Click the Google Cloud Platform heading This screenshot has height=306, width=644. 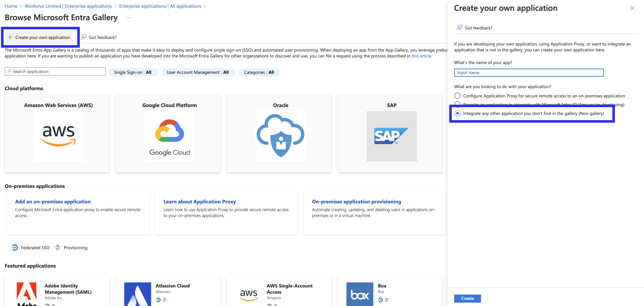click(x=170, y=105)
